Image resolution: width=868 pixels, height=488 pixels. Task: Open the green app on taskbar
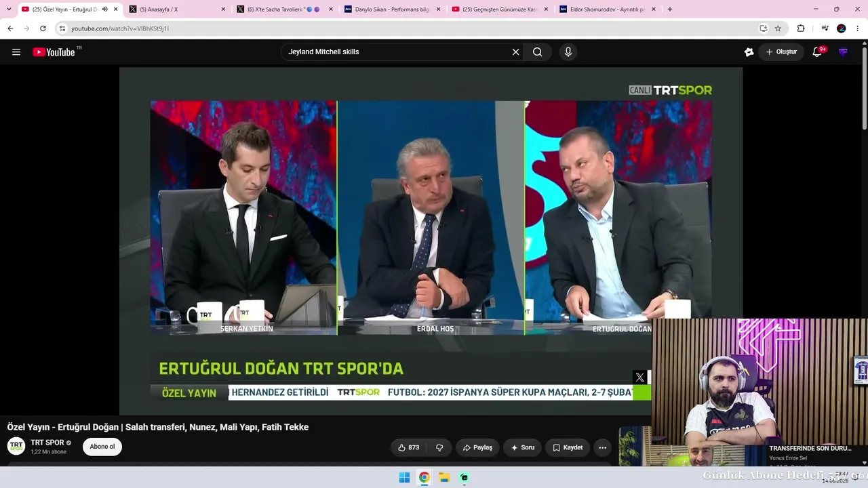click(465, 477)
